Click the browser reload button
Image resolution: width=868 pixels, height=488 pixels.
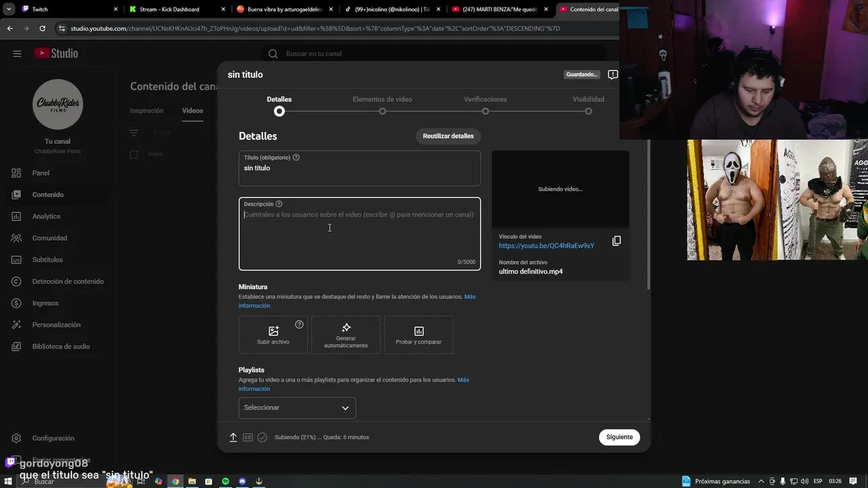click(42, 28)
